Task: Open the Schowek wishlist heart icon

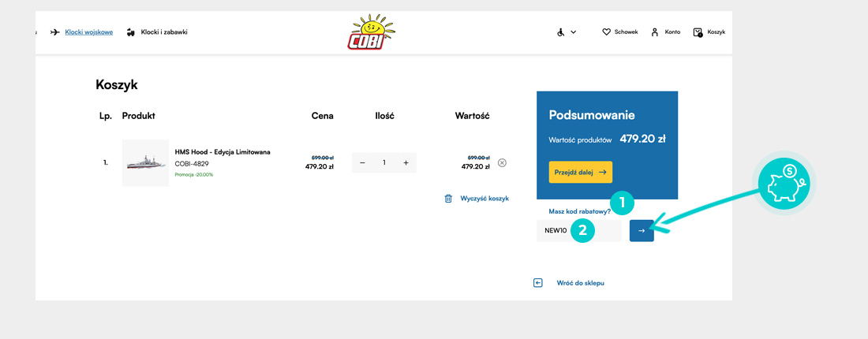Action: point(606,32)
